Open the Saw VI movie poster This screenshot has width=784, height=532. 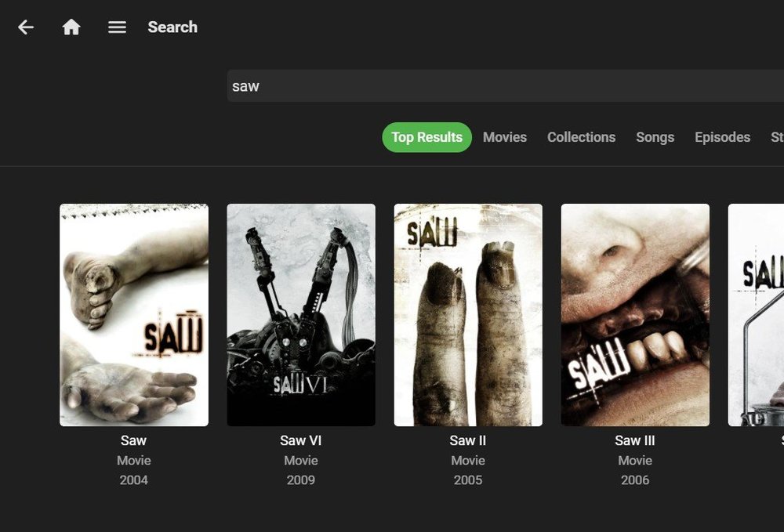click(301, 313)
